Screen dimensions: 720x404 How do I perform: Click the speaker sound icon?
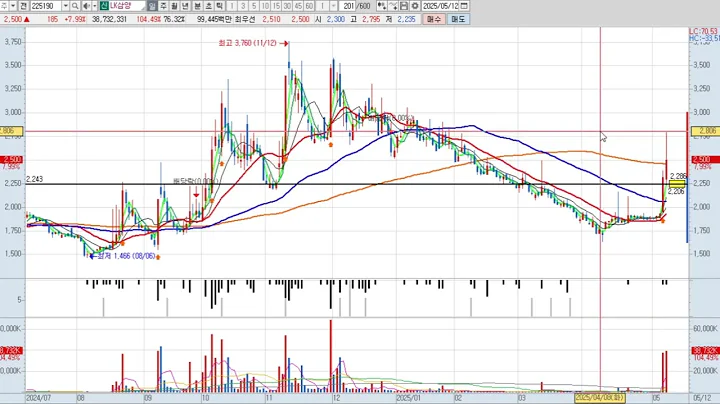86,6
